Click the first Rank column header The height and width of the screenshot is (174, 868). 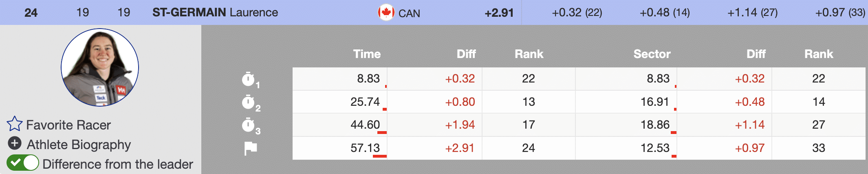pos(529,54)
